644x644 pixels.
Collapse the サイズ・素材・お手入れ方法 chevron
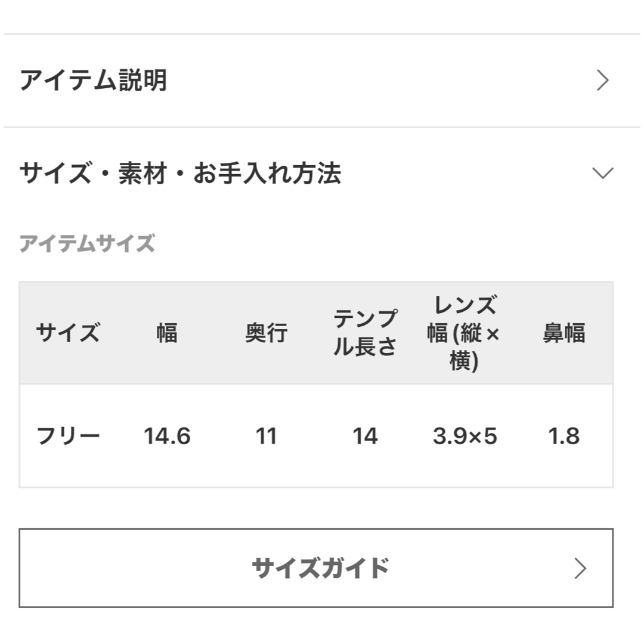[x=602, y=173]
